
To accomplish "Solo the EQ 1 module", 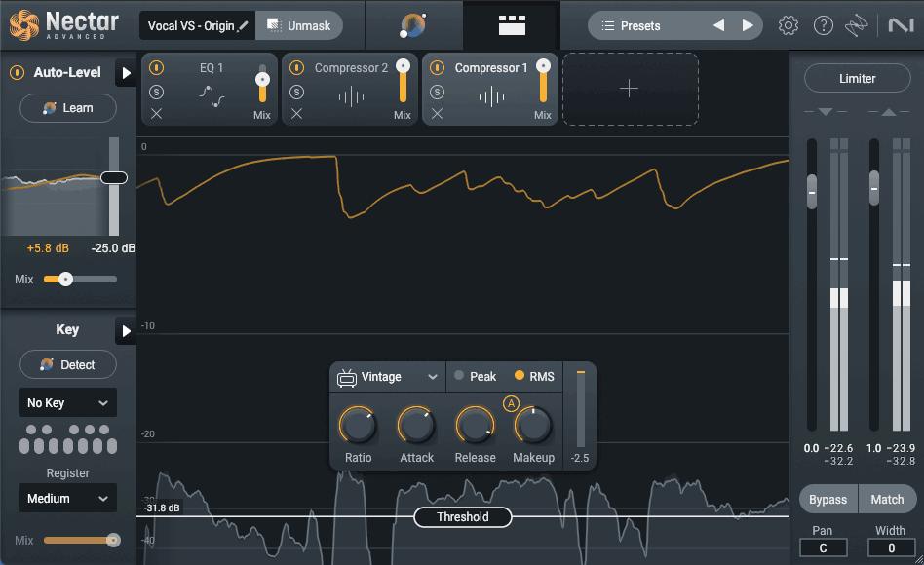I will coord(156,92).
